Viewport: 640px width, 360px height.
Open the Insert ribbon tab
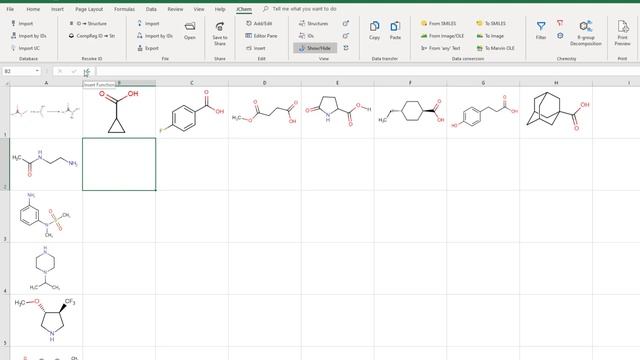[57, 9]
